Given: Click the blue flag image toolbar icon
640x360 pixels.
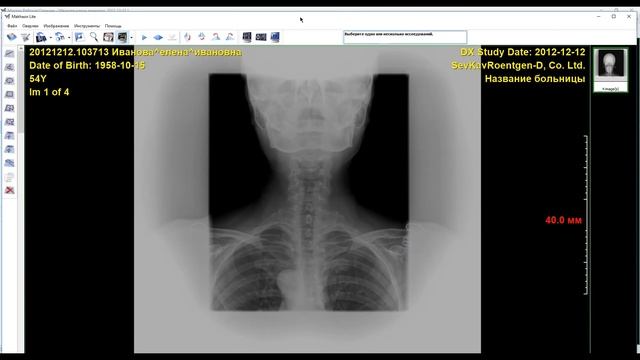Looking at the screenshot, I should tap(79, 37).
